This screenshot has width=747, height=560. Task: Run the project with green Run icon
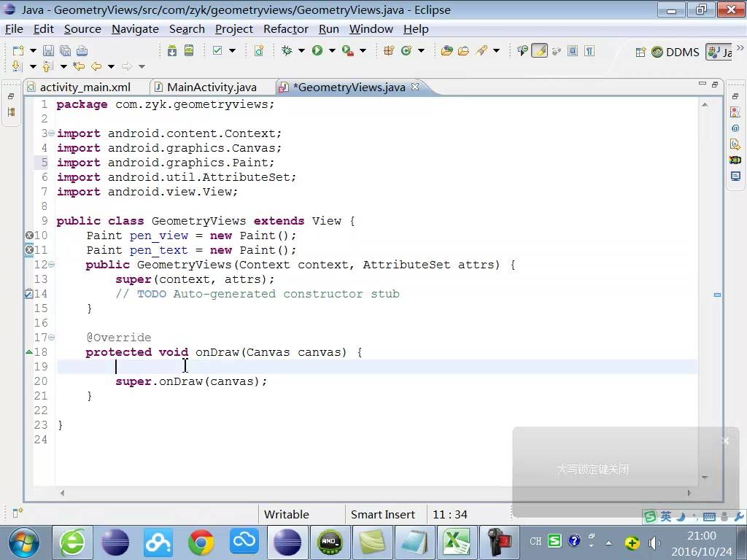[x=317, y=50]
